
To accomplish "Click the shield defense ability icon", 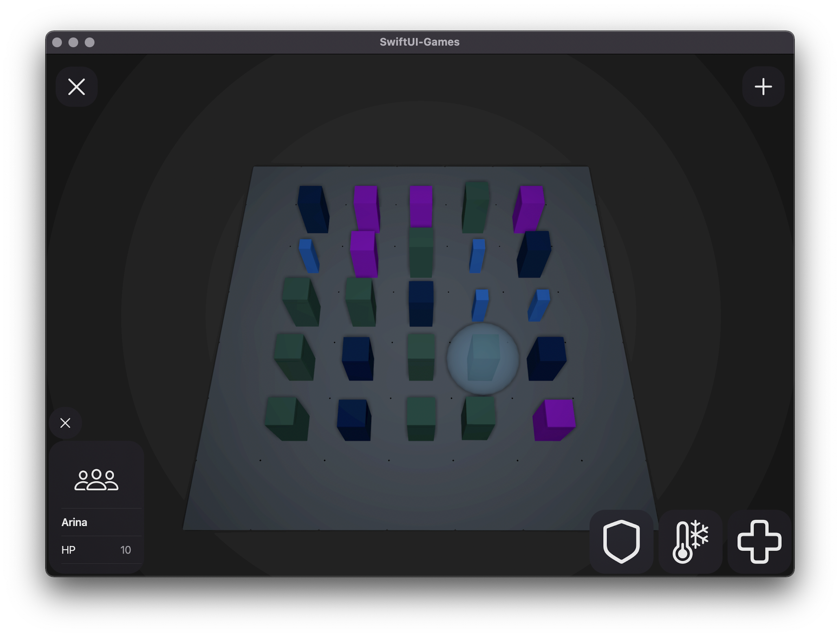I will click(621, 541).
